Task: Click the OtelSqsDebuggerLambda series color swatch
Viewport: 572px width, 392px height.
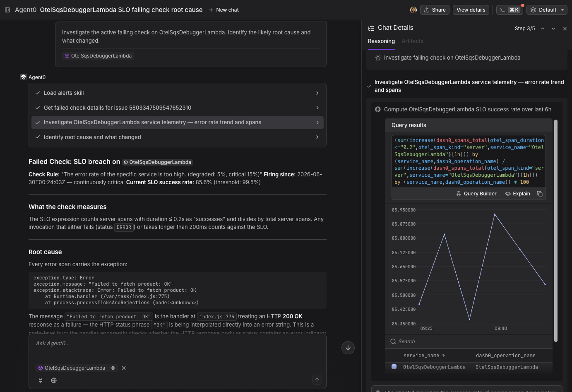Action: coord(394,367)
